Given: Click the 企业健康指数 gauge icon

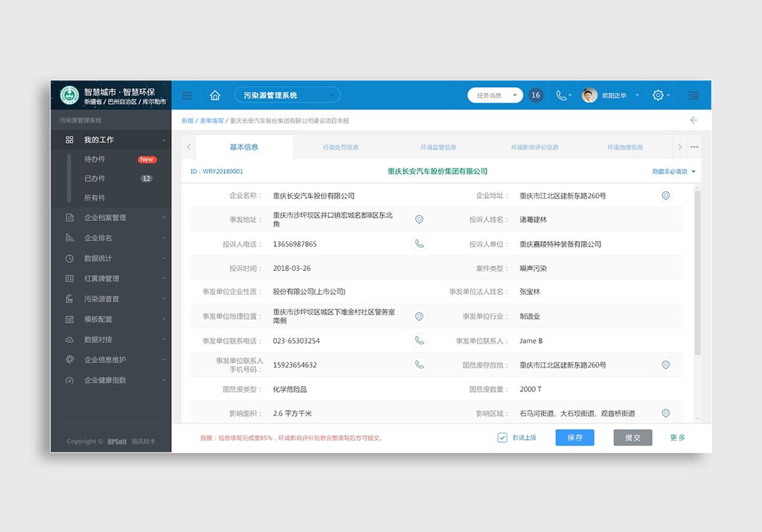Looking at the screenshot, I should click(69, 380).
